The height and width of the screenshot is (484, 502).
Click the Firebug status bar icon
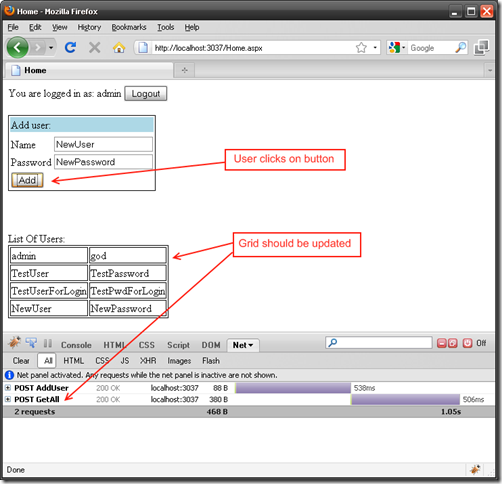tap(475, 469)
